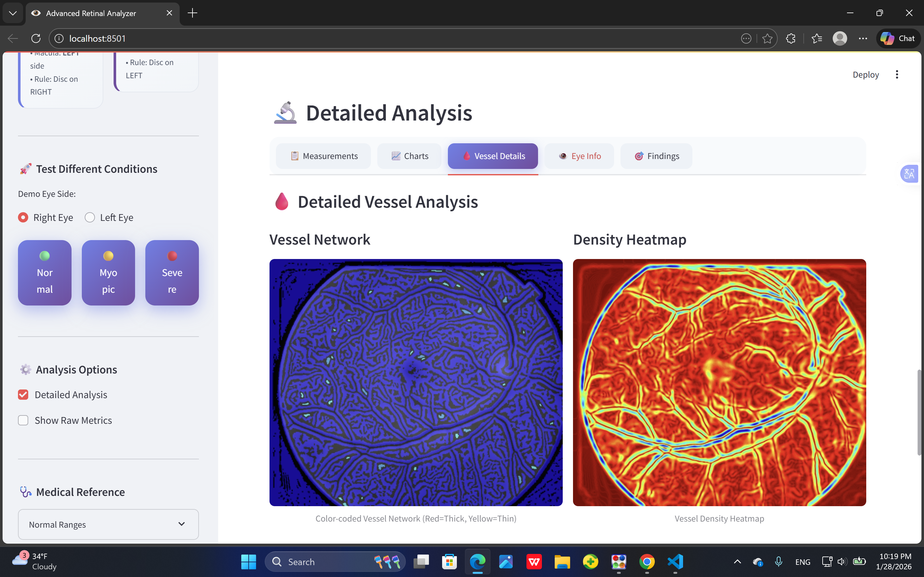Open the Streamlit three-dot main menu
Viewport: 924px width, 577px height.
[897, 74]
